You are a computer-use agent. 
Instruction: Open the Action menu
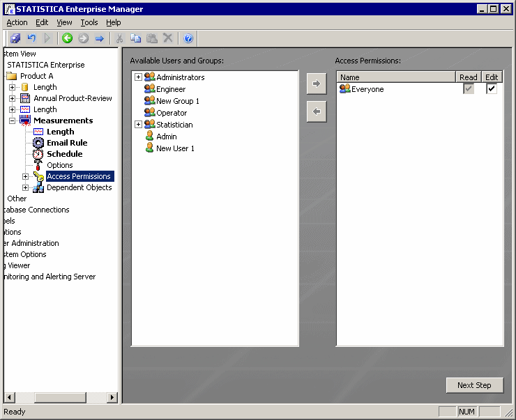17,22
